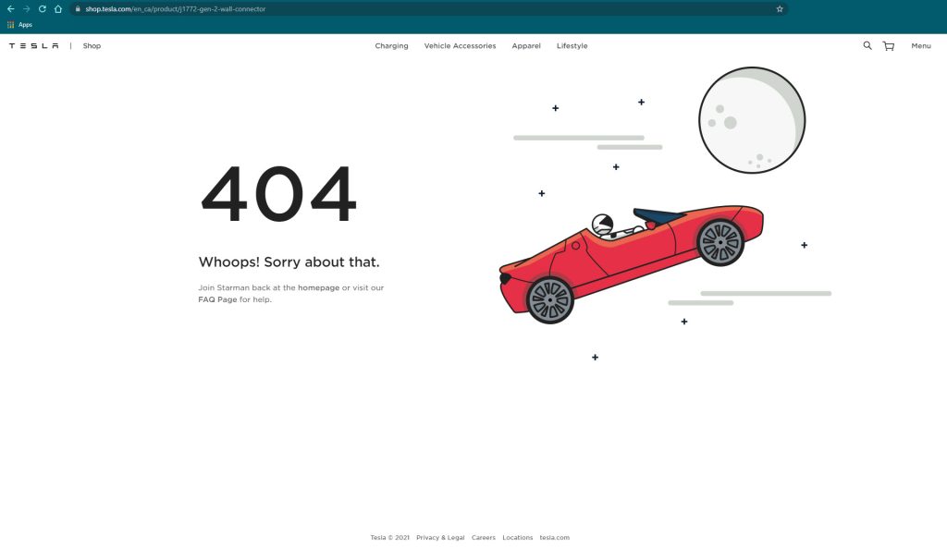Reload the page with refresh icon
This screenshot has height=560, width=947.
42,8
